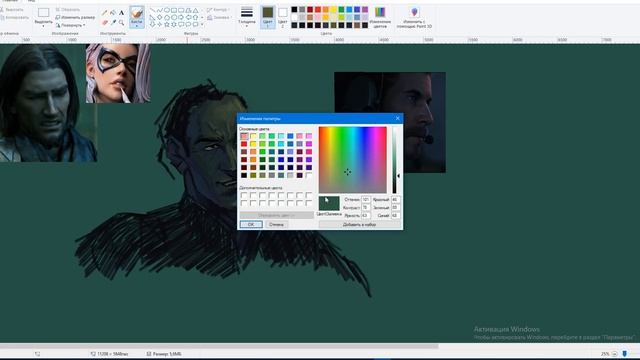The height and width of the screenshot is (360, 640).
Task: Click the Red value field
Action: click(x=396, y=200)
